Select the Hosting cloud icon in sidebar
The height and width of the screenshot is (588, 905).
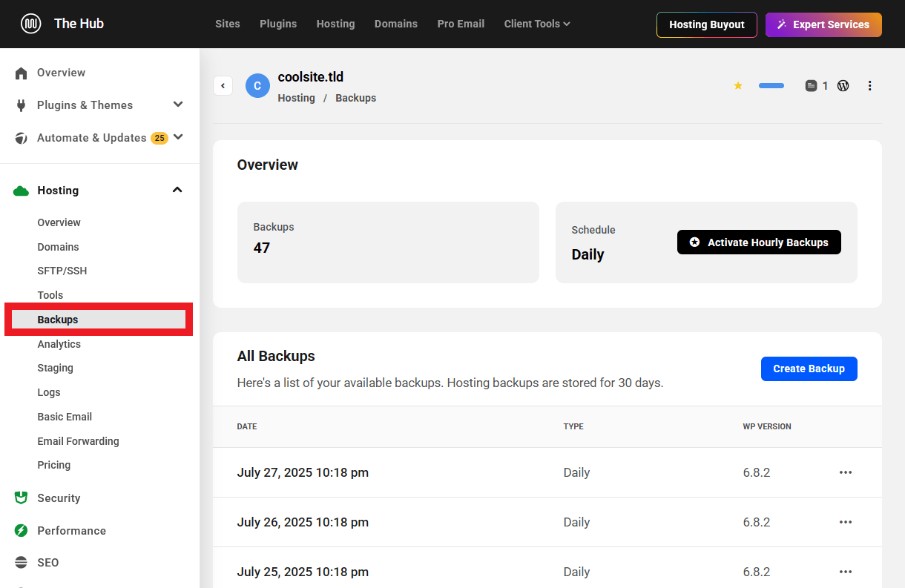[x=20, y=190]
